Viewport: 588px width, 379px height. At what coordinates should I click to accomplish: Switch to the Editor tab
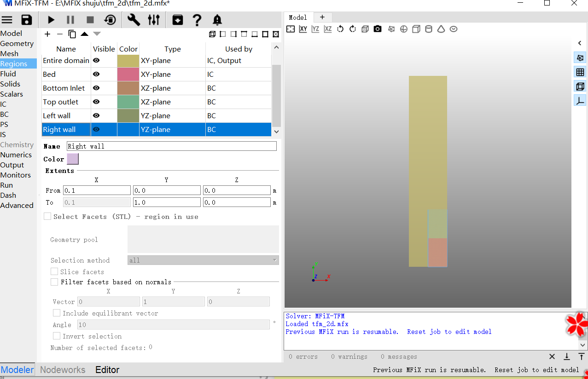click(x=107, y=370)
